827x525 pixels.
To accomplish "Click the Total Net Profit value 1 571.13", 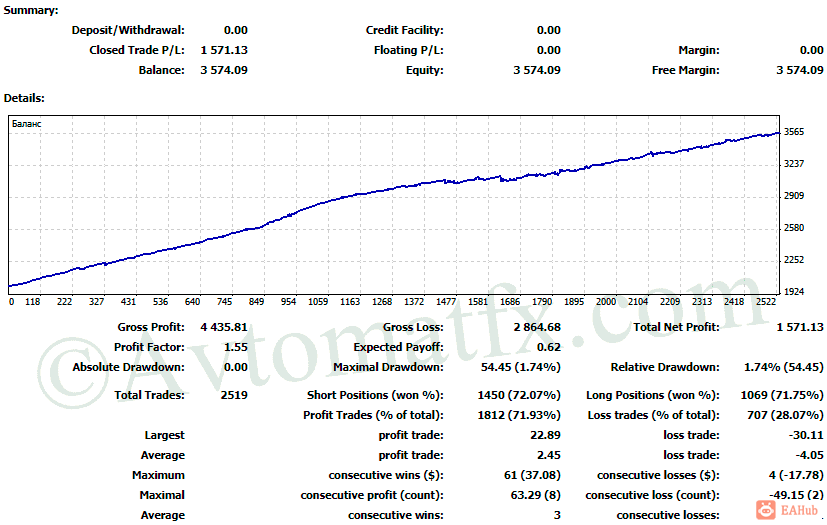I will pyautogui.click(x=800, y=327).
